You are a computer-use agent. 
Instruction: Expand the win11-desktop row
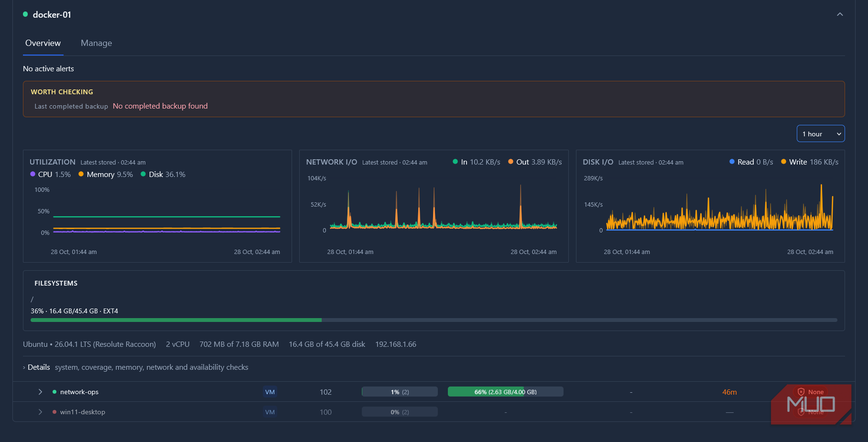pyautogui.click(x=40, y=412)
